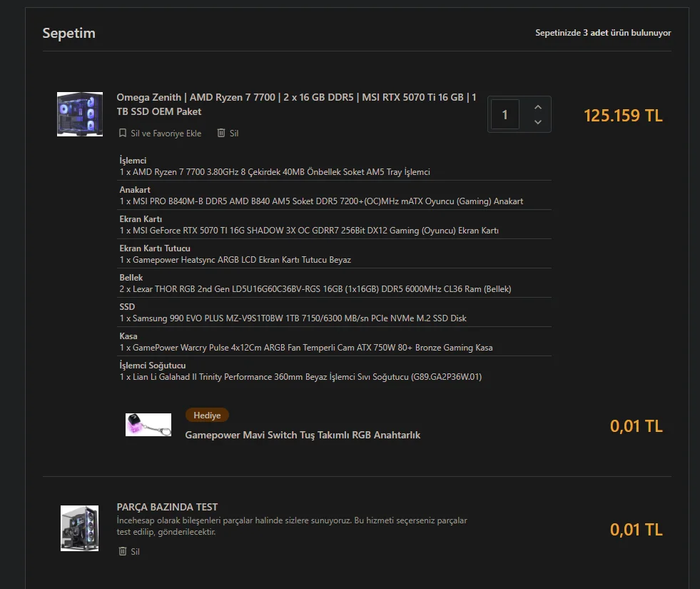Select Lian Li Galahad II Trinity Soğutucu row
The image size is (700, 589).
coord(335,371)
